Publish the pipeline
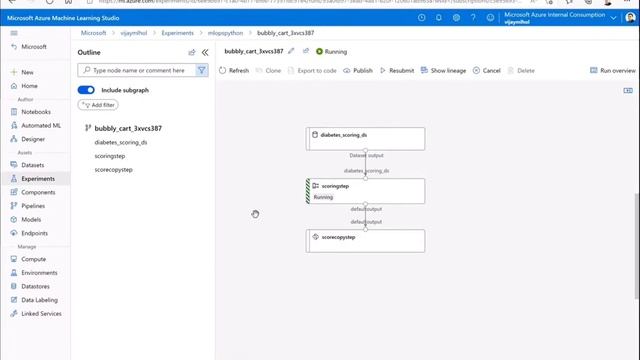The image size is (640, 360). (358, 71)
